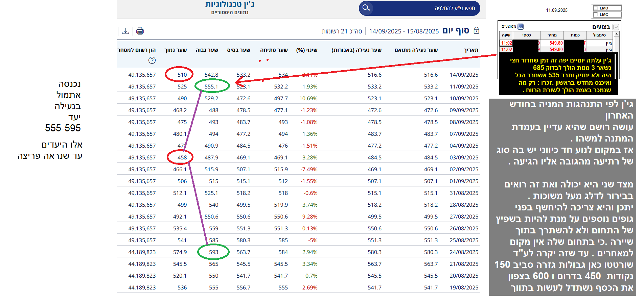Click the 1.93% change value
Viewport: 644px width, 305px height.
coord(310,86)
